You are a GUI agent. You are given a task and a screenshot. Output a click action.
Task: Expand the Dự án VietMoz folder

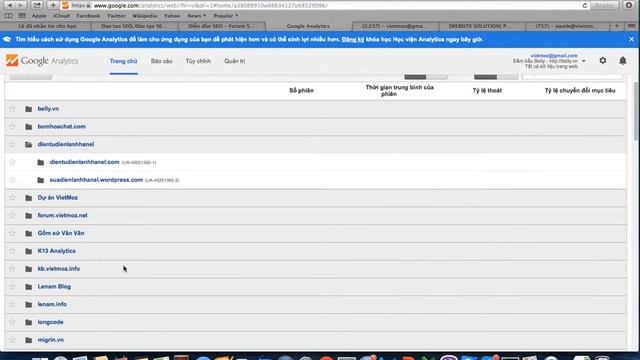click(x=29, y=198)
